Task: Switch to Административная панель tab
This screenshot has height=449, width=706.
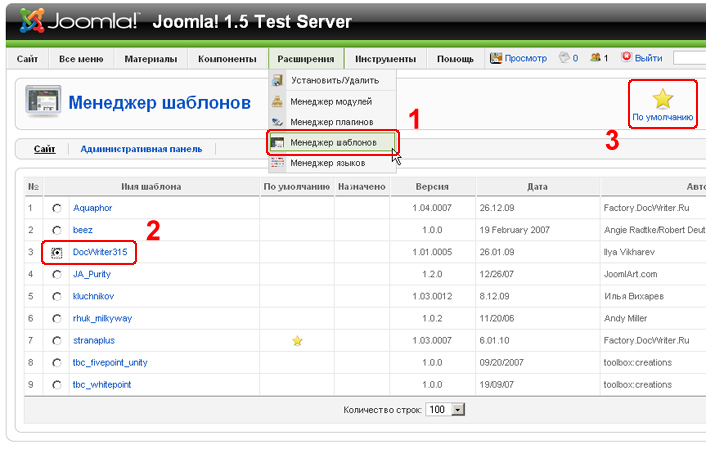Action: tap(141, 149)
